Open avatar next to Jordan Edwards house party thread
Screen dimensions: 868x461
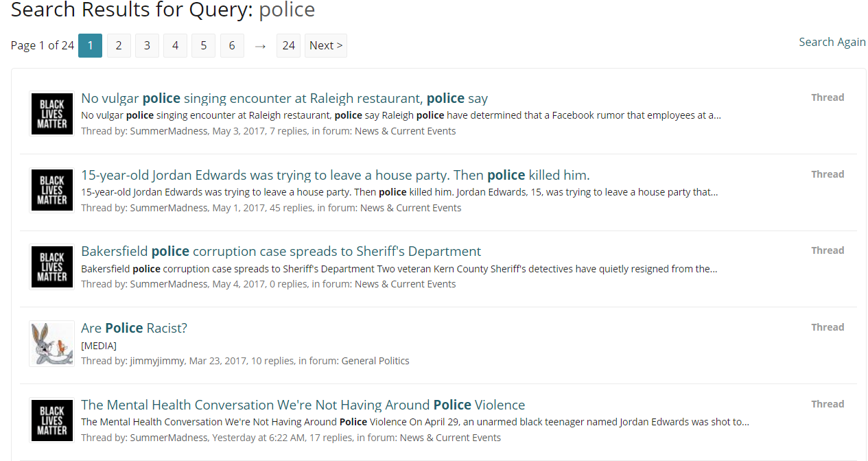click(52, 190)
